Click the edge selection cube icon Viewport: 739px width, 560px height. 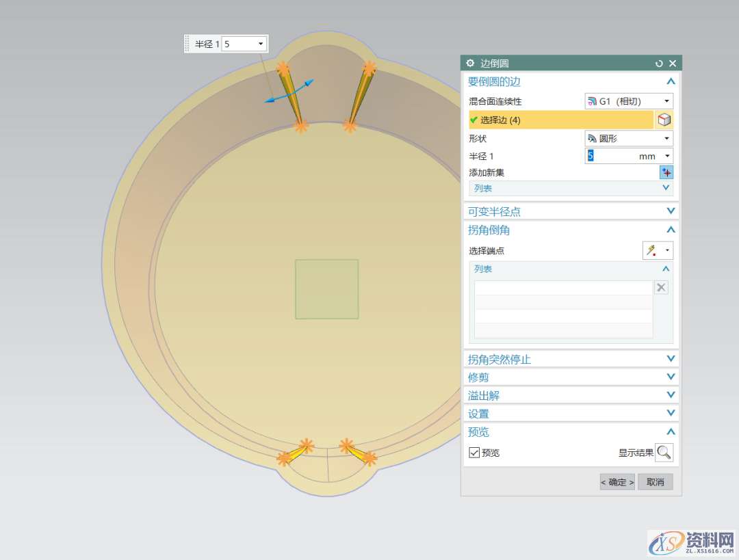(x=664, y=120)
